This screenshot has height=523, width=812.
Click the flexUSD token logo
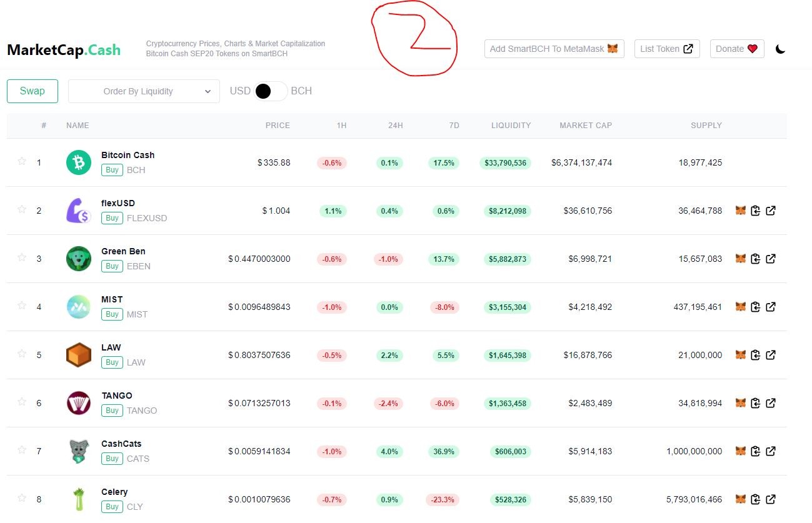pos(79,211)
